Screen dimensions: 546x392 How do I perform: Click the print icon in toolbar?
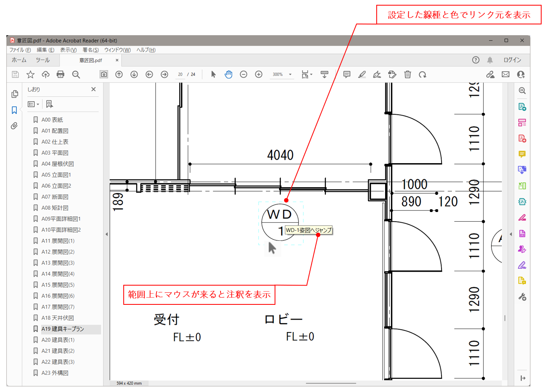pos(60,74)
